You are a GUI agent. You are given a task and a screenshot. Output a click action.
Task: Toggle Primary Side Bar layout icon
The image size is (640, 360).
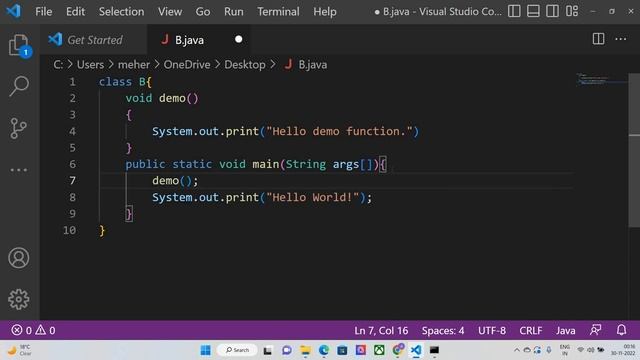tap(514, 11)
